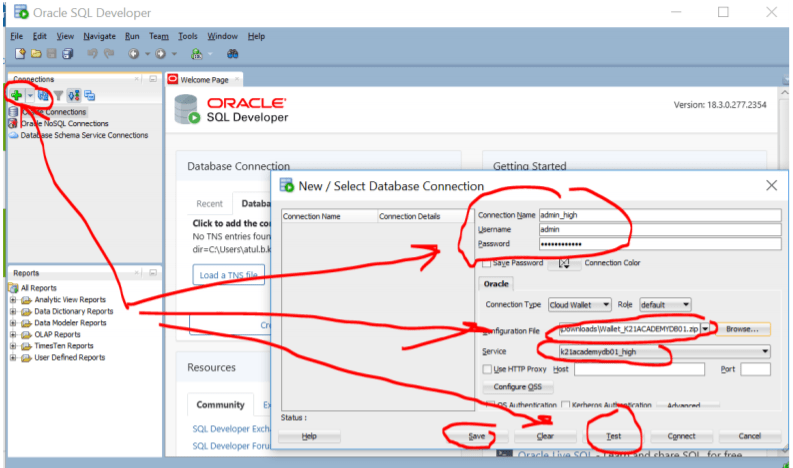
Task: Expand TimesTen Reports node
Action: click(x=13, y=346)
